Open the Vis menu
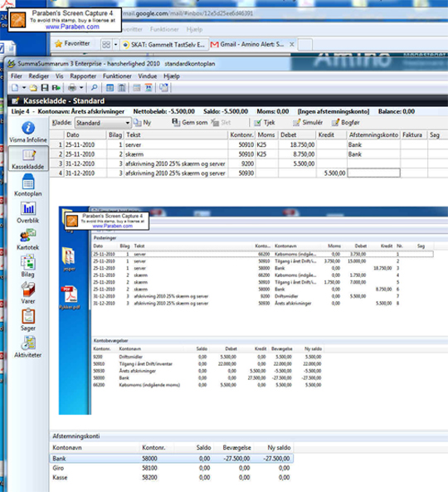The width and height of the screenshot is (448, 492). [x=59, y=76]
